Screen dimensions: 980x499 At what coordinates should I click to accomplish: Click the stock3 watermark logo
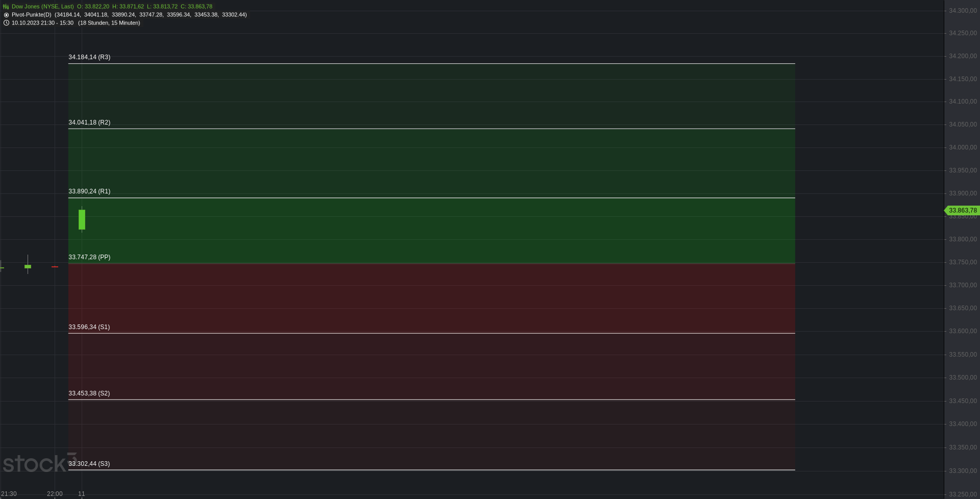[40, 463]
